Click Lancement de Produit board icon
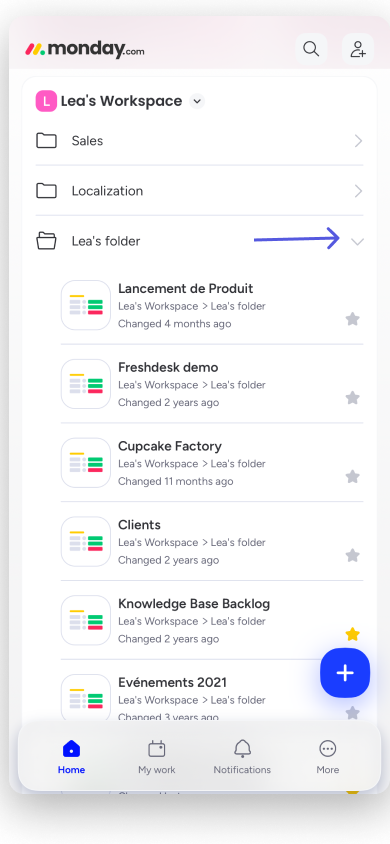 click(x=86, y=305)
